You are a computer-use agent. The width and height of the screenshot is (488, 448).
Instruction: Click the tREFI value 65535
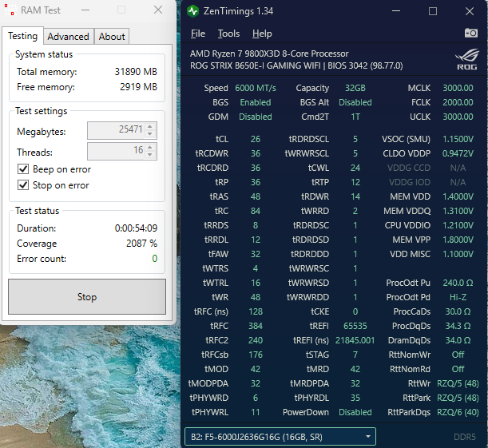coord(355,326)
